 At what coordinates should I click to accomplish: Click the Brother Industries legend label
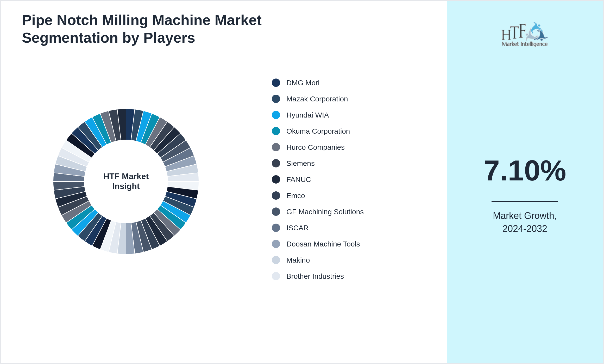315,276
